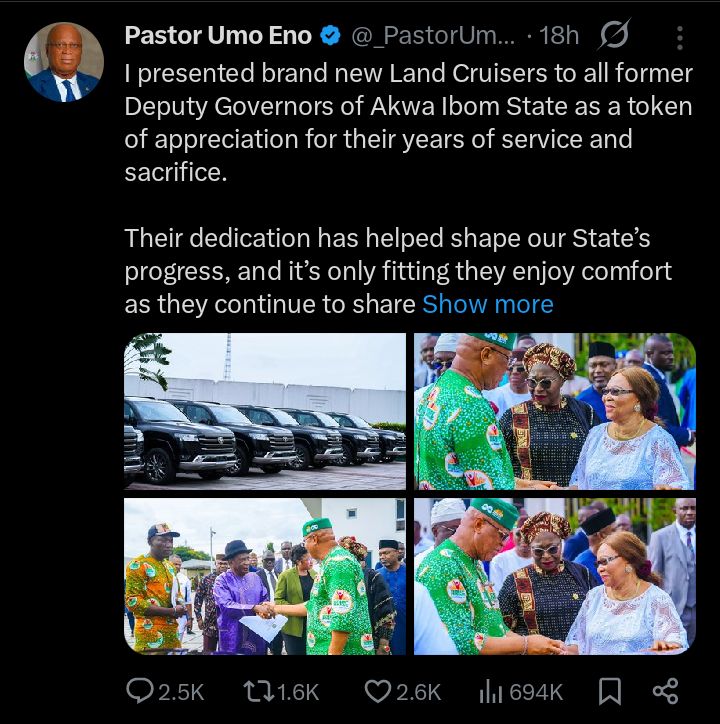This screenshot has height=724, width=720.
Task: Click the blue verified badge
Action: click(x=330, y=36)
